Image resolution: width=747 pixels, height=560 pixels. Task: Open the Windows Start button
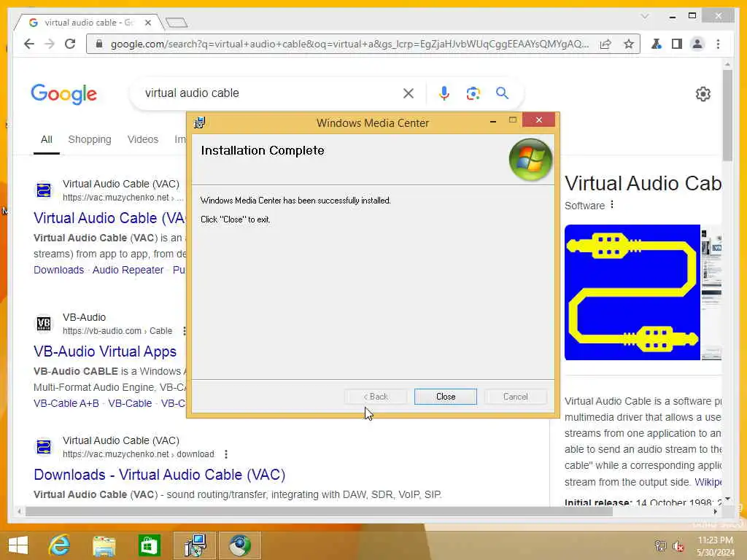tap(18, 545)
